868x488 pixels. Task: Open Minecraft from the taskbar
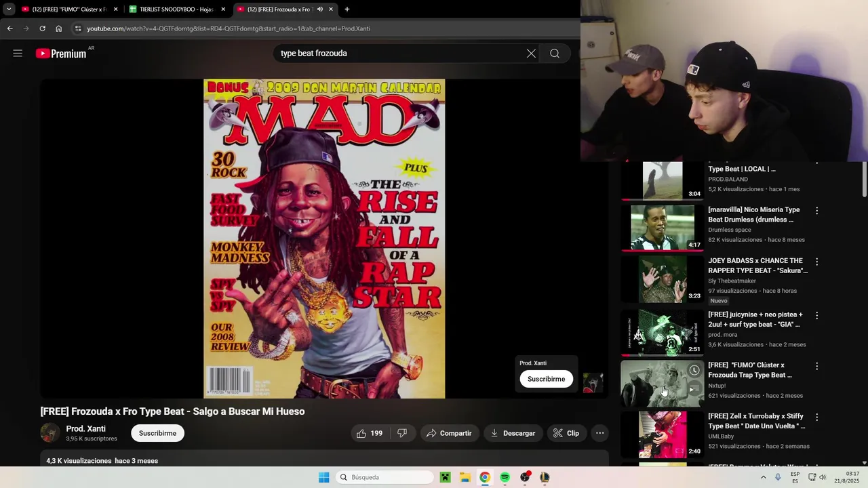point(446,477)
